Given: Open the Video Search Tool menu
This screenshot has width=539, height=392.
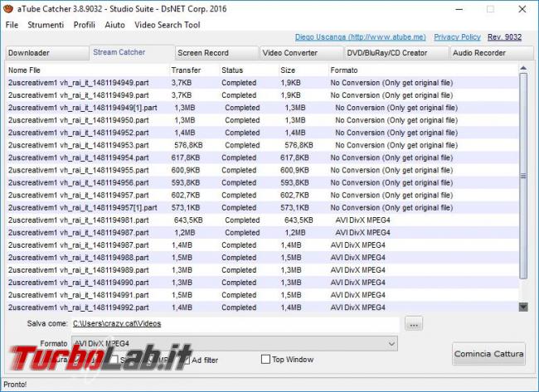Looking at the screenshot, I should 168,25.
